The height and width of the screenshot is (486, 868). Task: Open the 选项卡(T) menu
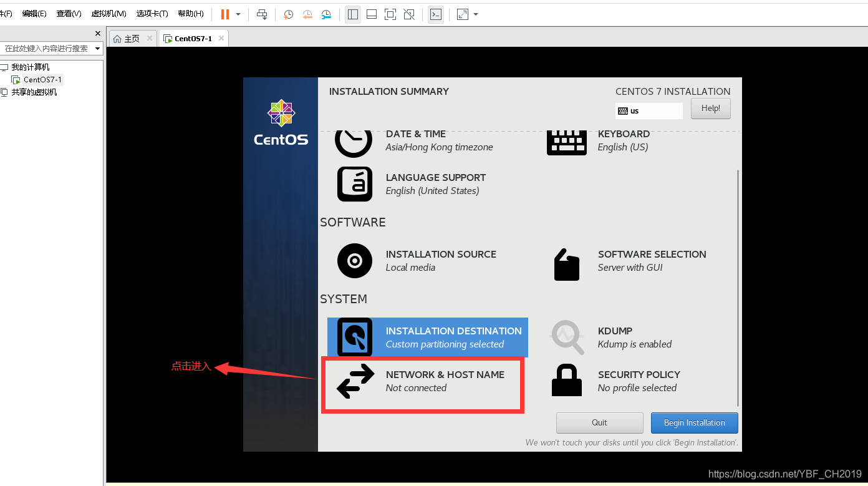(152, 14)
